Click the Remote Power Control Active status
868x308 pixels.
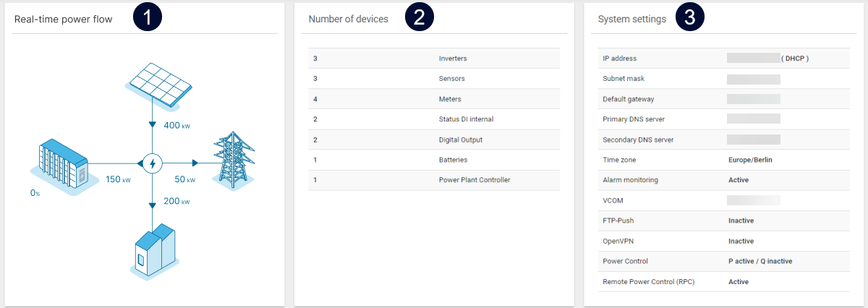pos(738,281)
